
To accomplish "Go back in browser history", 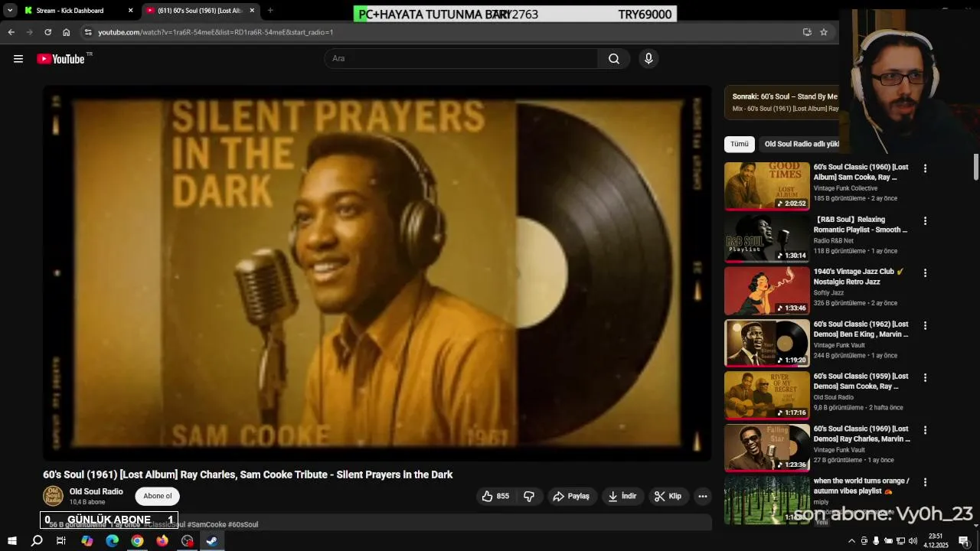I will point(11,32).
